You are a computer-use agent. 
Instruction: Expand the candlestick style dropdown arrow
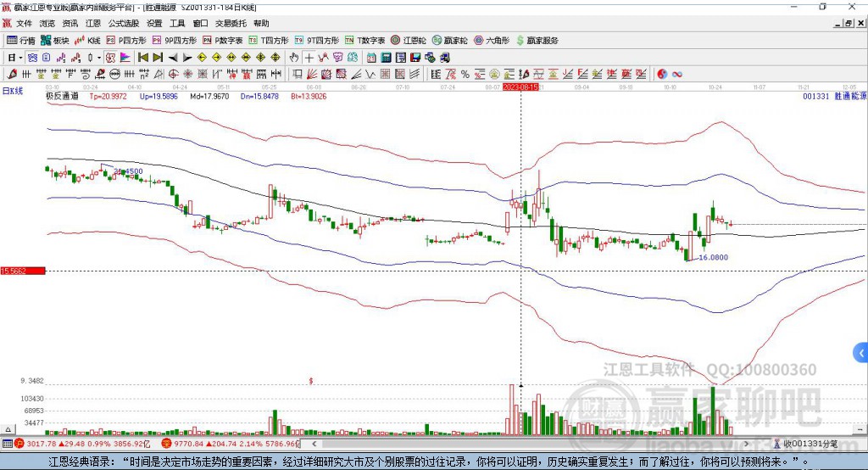[x=99, y=58]
